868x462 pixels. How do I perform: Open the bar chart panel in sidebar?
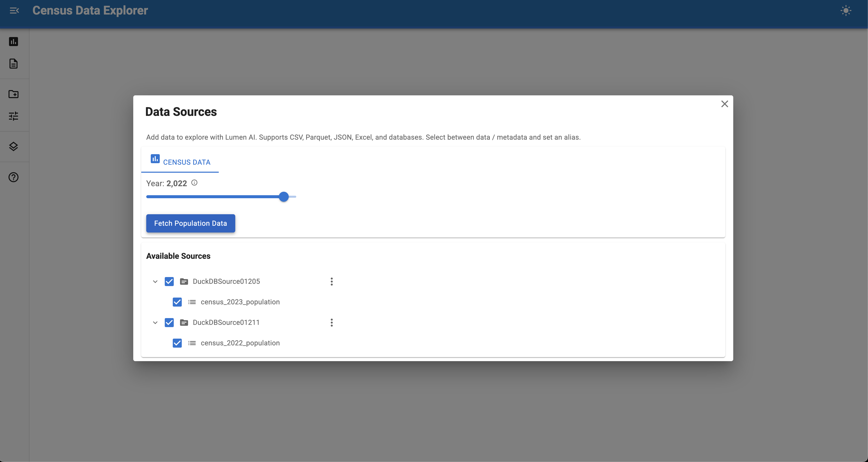click(13, 42)
